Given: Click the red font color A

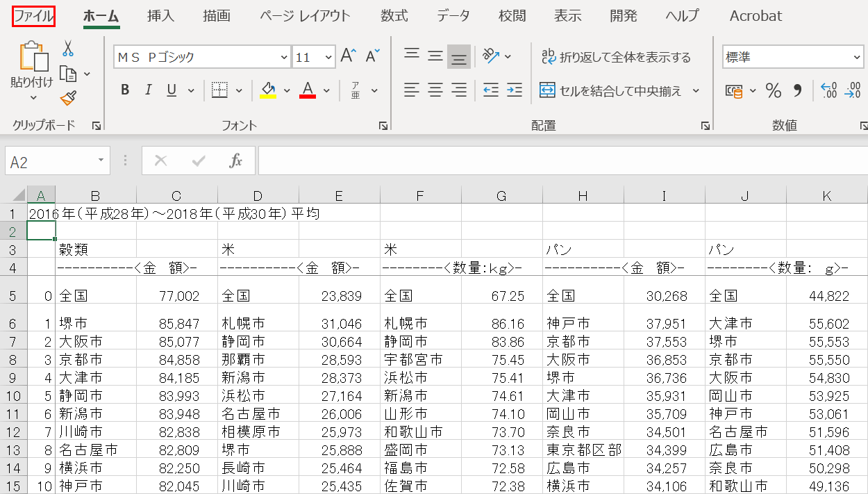Looking at the screenshot, I should (308, 90).
